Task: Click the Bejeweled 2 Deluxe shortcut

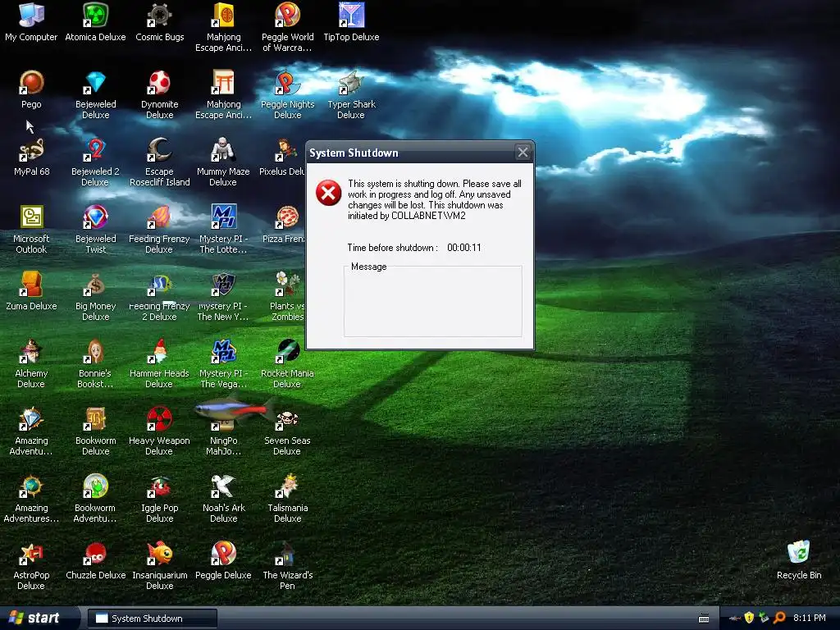Action: pyautogui.click(x=95, y=162)
